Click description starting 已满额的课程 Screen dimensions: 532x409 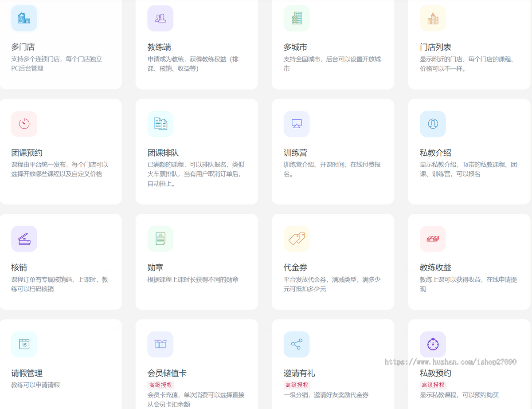pos(196,174)
